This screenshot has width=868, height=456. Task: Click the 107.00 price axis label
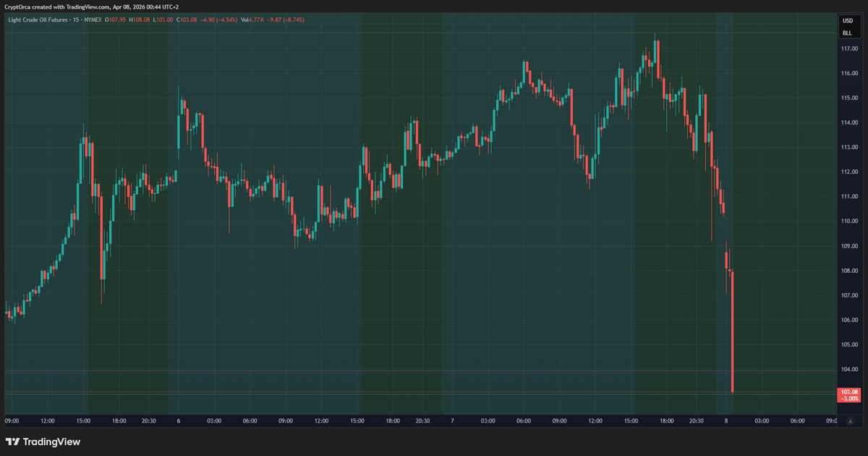click(849, 295)
